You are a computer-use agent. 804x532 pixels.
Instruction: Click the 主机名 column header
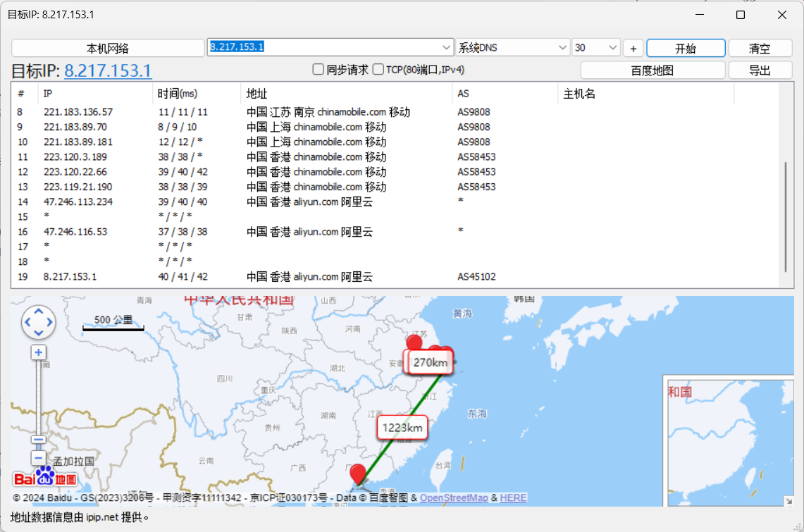tap(645, 93)
